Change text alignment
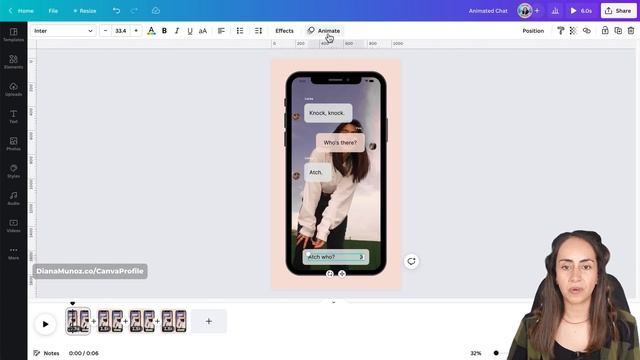Screen dimensions: 640x360 (x=221, y=31)
